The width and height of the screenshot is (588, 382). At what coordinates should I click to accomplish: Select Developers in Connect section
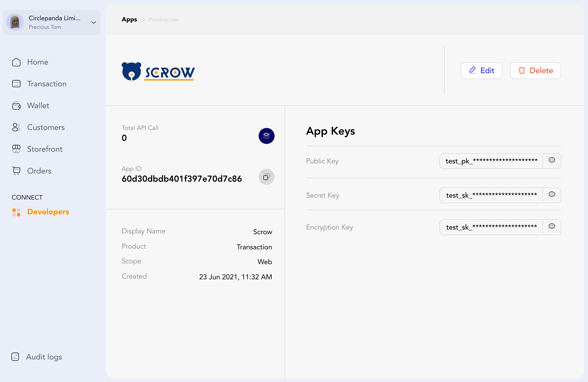[x=48, y=212]
